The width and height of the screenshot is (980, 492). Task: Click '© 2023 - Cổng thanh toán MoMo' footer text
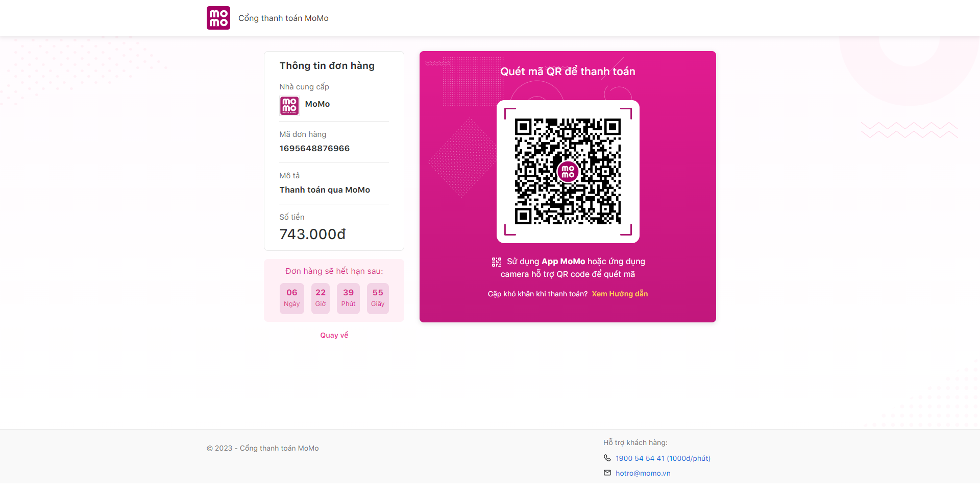coord(263,448)
